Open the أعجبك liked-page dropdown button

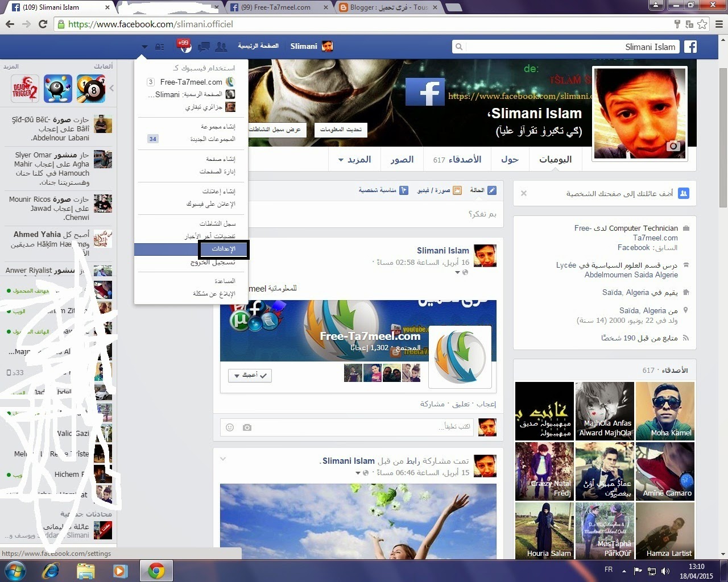coord(250,375)
